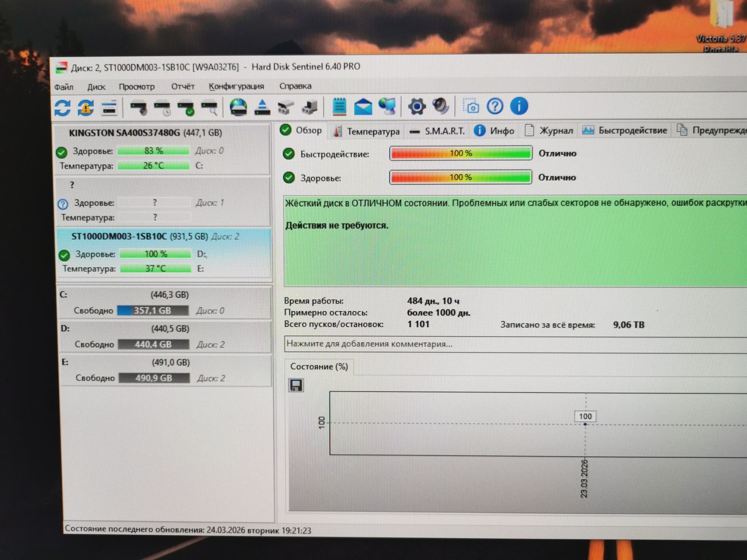Switch to the Температура tab
Screen dimensions: 747x560
(x=367, y=131)
